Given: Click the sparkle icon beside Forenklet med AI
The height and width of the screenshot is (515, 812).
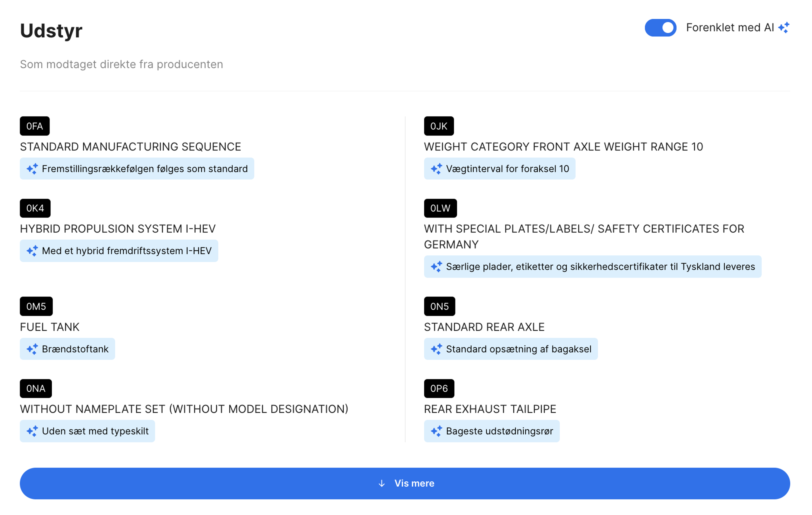Looking at the screenshot, I should coord(784,28).
